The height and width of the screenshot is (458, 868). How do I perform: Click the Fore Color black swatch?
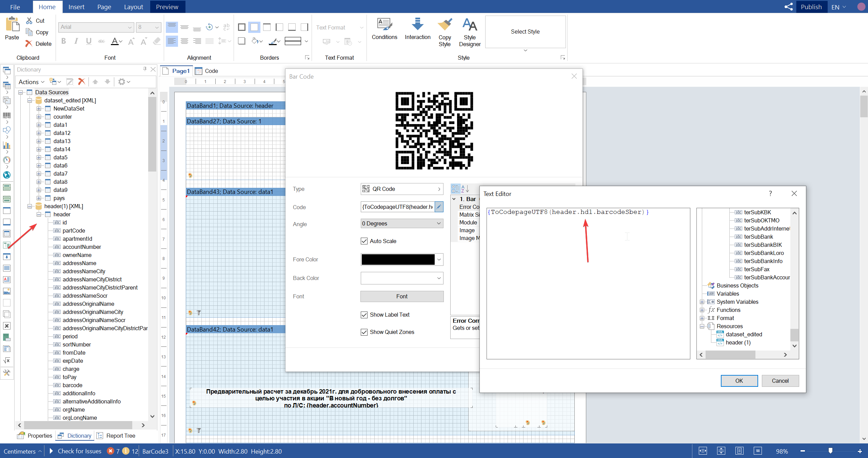tap(398, 259)
